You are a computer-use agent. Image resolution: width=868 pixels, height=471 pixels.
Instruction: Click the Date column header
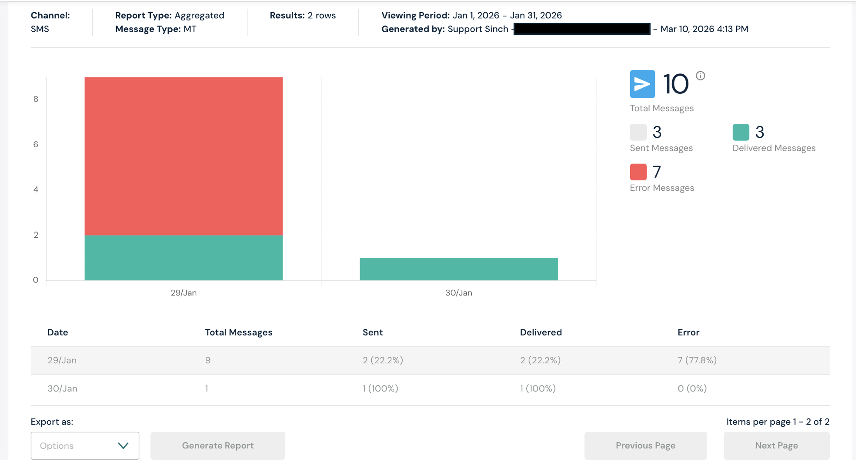click(x=57, y=332)
